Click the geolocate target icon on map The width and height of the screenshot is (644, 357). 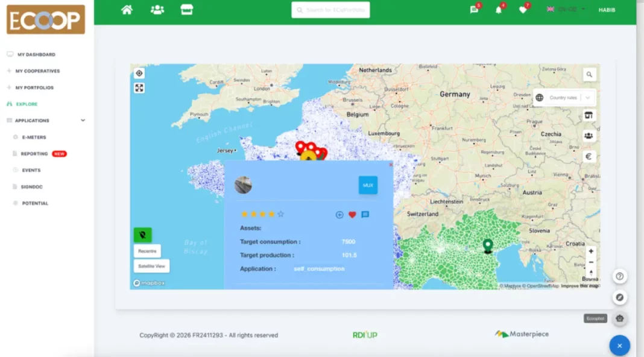(x=139, y=73)
